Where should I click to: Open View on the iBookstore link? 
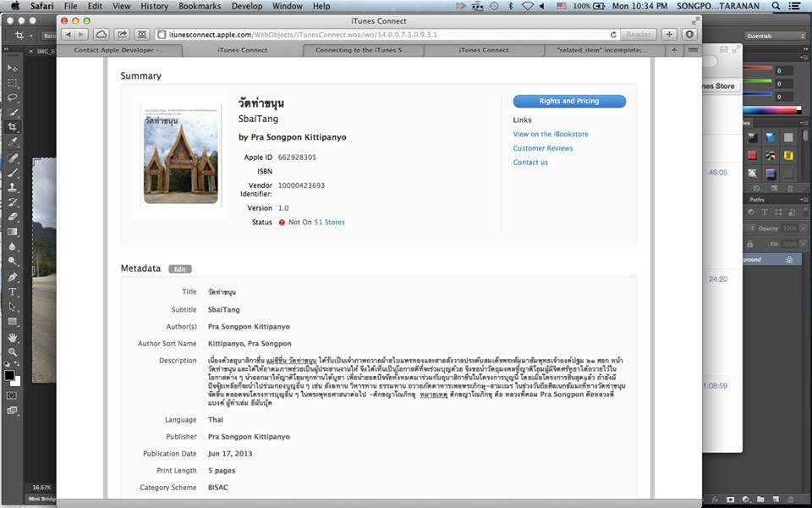(x=551, y=134)
